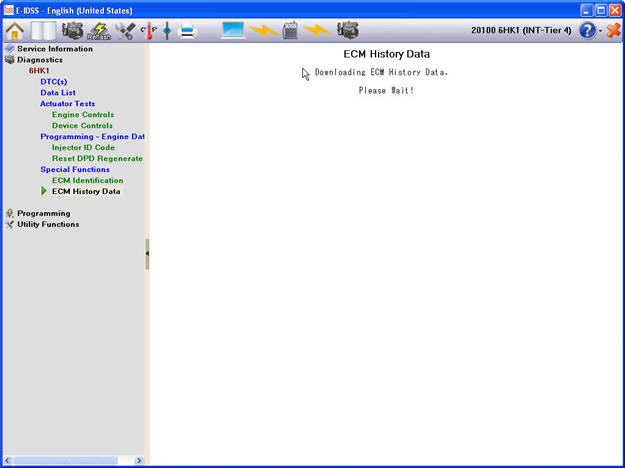Click the printer icon
This screenshot has height=468, width=625.
tap(187, 31)
